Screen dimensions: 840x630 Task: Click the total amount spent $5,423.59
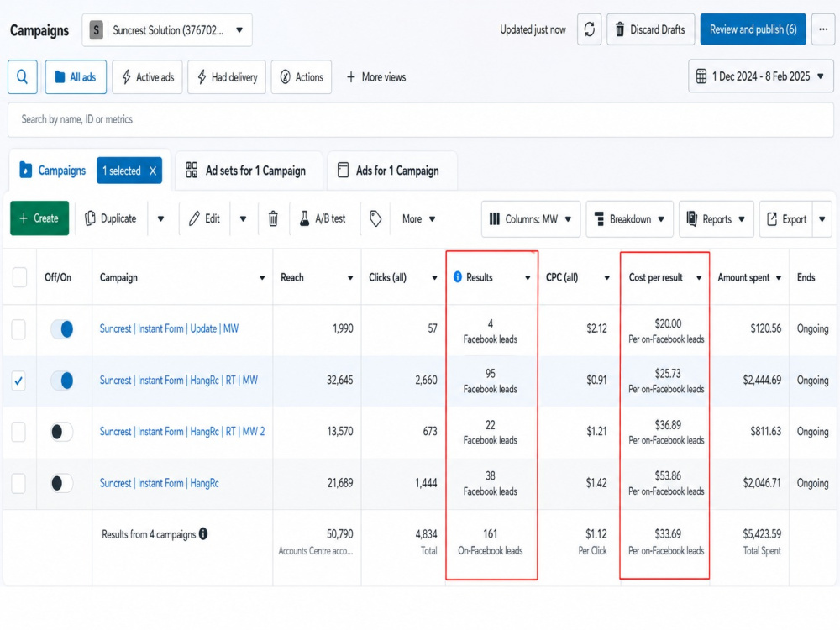click(x=762, y=533)
